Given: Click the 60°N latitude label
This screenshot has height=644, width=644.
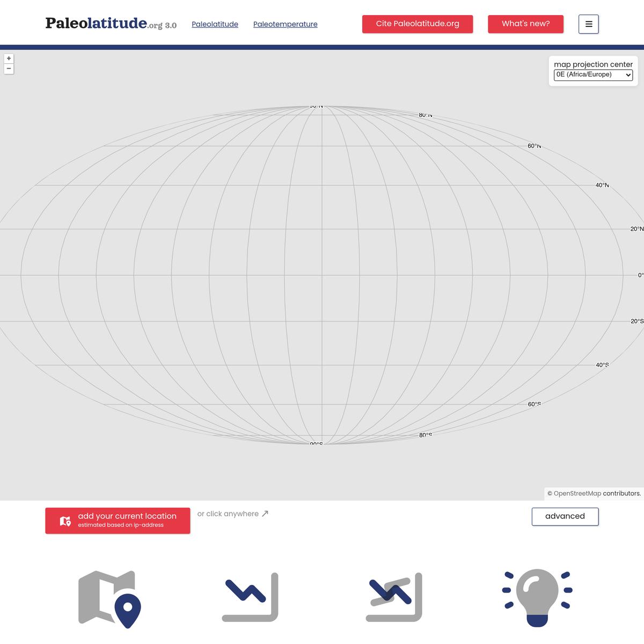Looking at the screenshot, I should click(x=534, y=146).
